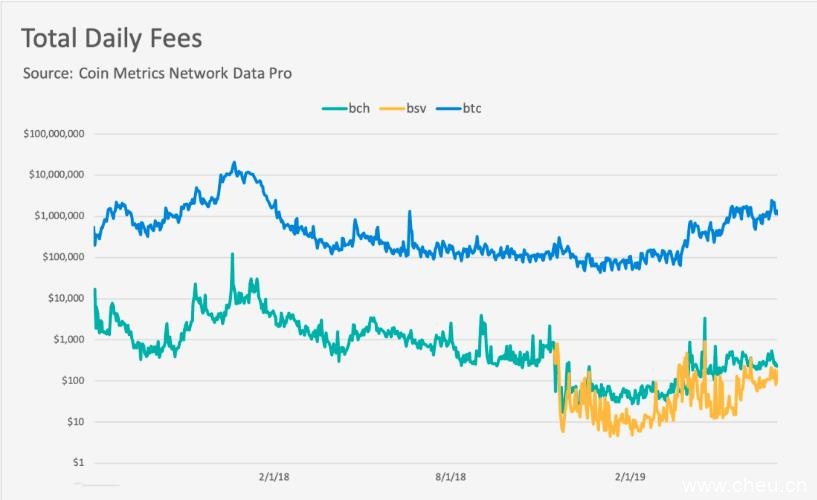
Task: Click the teal bch legend line marker
Action: coord(332,108)
